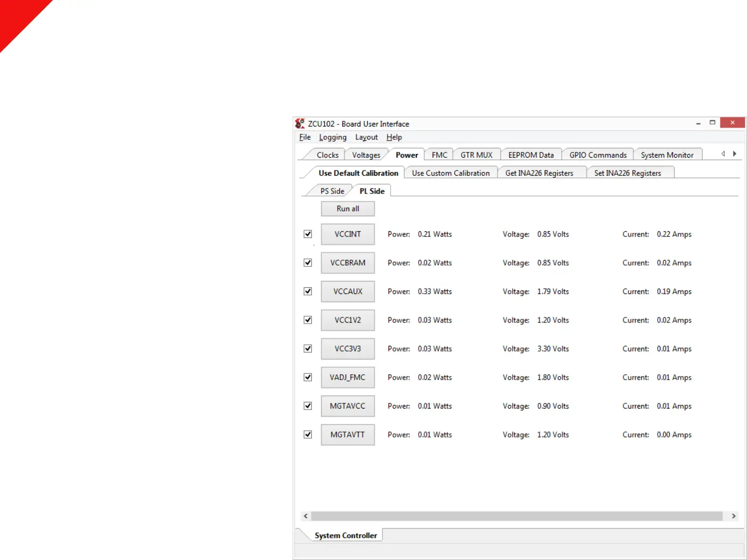Select the PL Side tab

pos(372,191)
